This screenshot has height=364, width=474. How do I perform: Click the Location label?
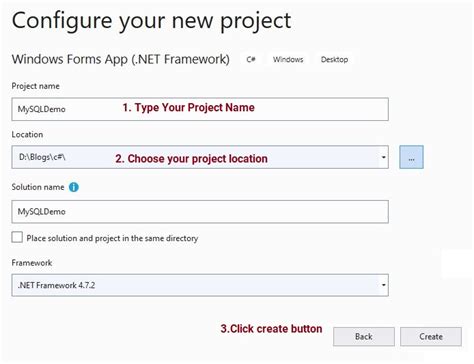(x=27, y=134)
